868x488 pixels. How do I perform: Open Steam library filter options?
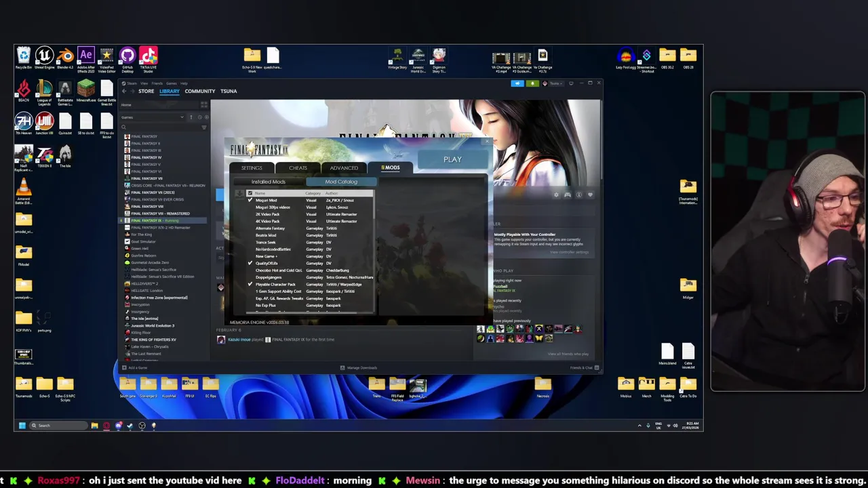(204, 127)
